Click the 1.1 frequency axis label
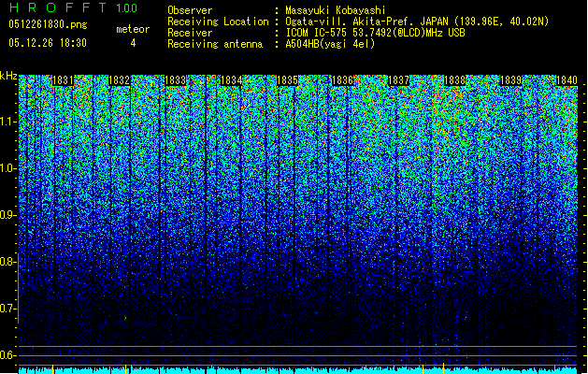This screenshot has width=588, height=374. (8, 122)
